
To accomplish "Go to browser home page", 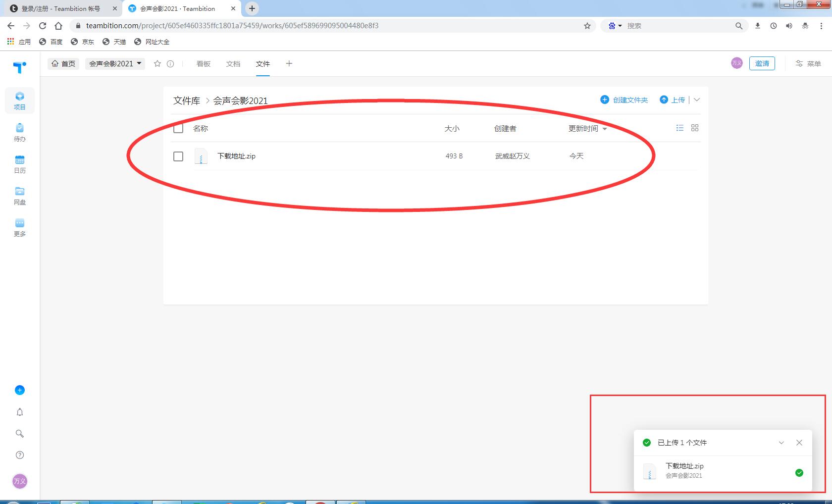I will (58, 26).
